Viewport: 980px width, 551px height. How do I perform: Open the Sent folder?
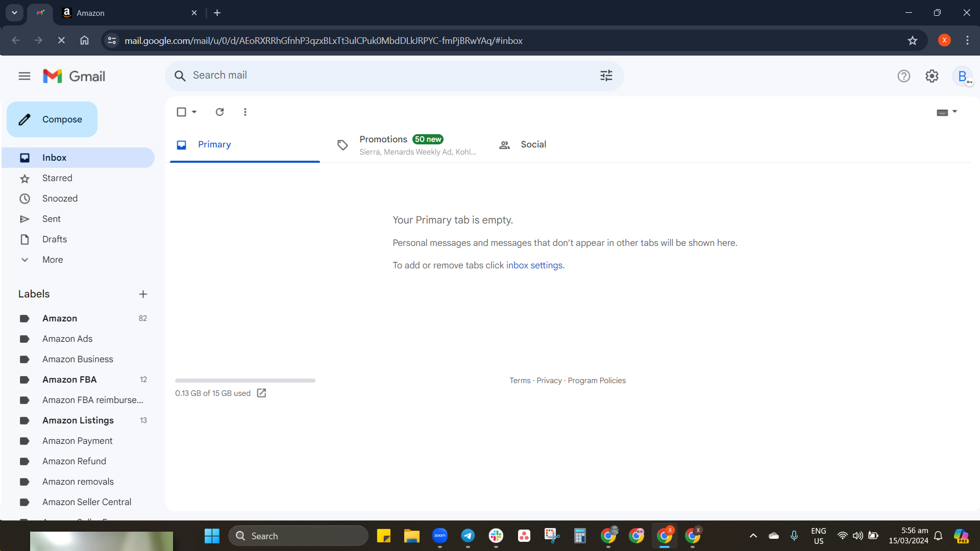point(78,219)
